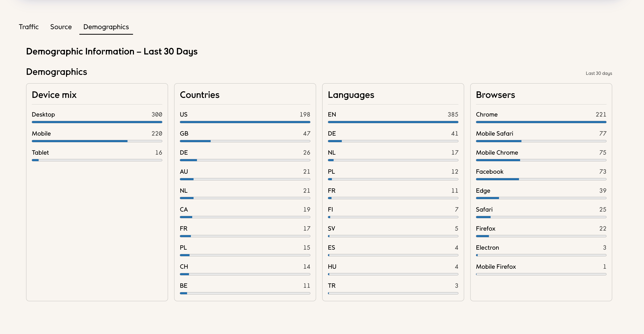Select the 'Safari' browser label
This screenshot has height=334, width=644.
[484, 209]
